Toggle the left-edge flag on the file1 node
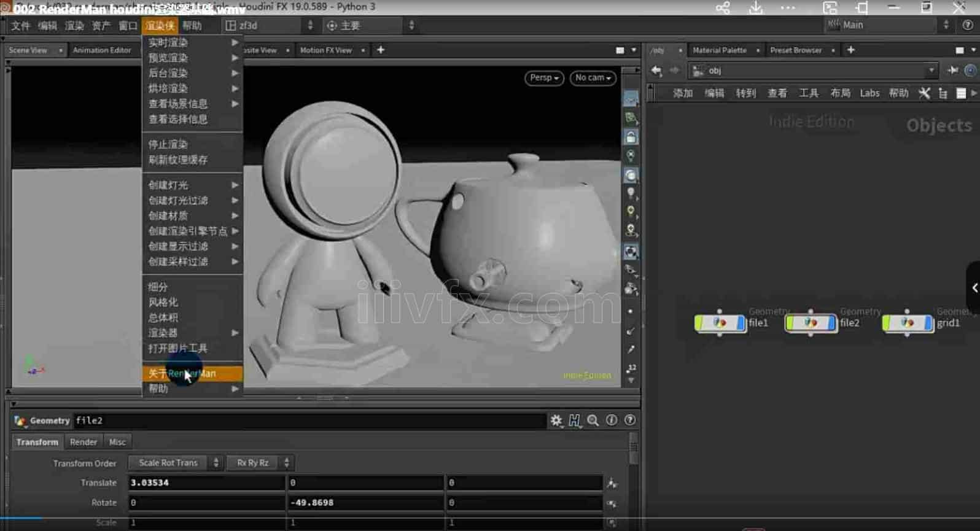 (699, 322)
